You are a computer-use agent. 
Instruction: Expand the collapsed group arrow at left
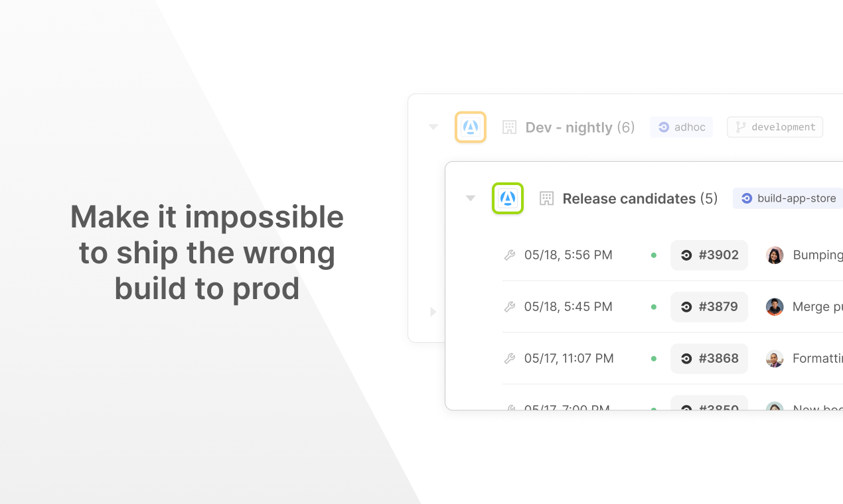pos(433,312)
